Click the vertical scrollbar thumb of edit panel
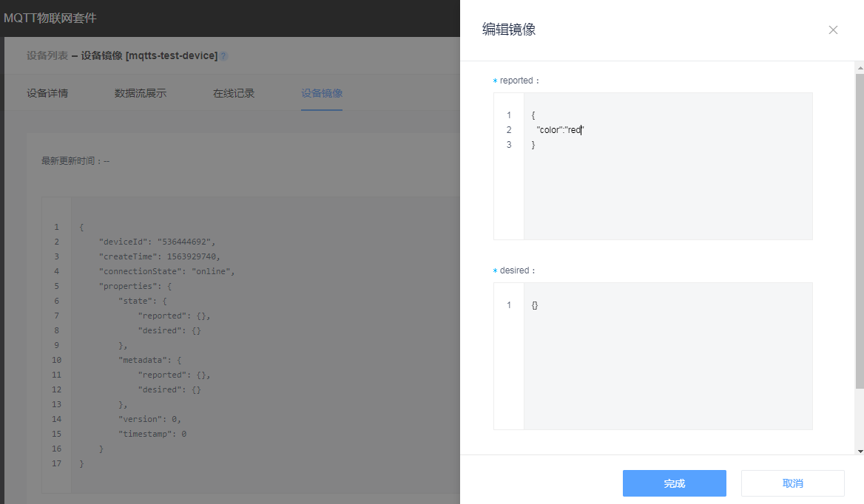Screen dimensions: 864x504 coord(860,231)
